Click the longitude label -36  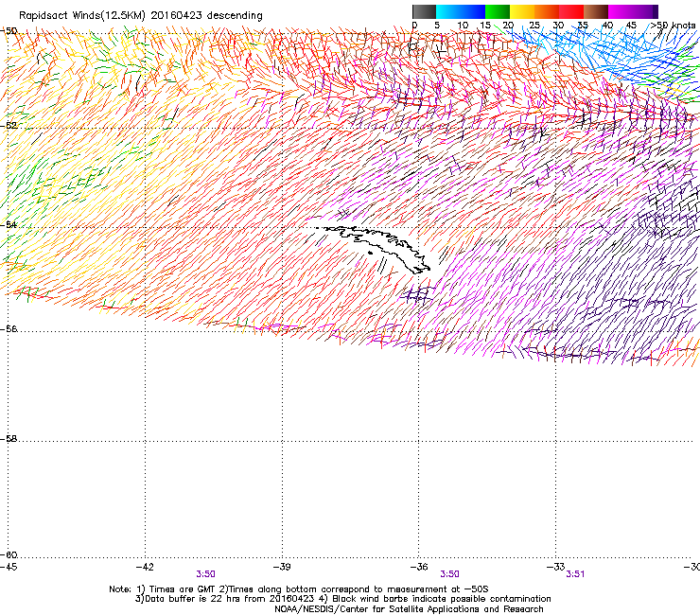click(x=419, y=567)
